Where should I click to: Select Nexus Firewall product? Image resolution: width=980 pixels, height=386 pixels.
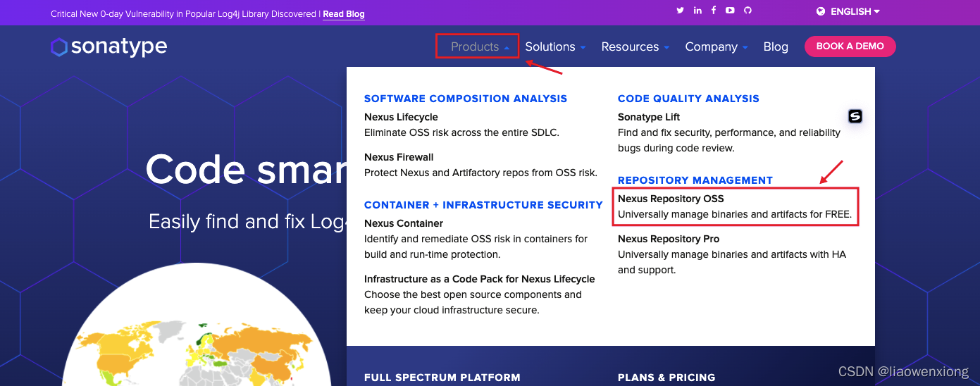click(x=399, y=157)
